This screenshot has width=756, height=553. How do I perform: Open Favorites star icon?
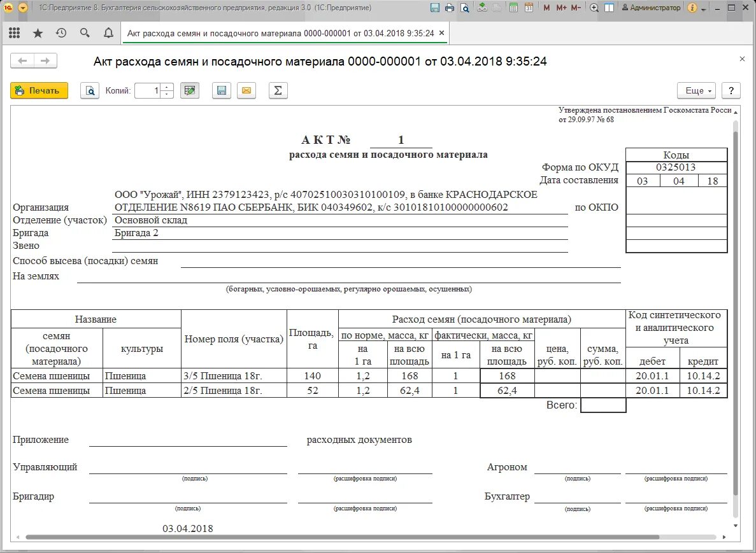coord(38,32)
